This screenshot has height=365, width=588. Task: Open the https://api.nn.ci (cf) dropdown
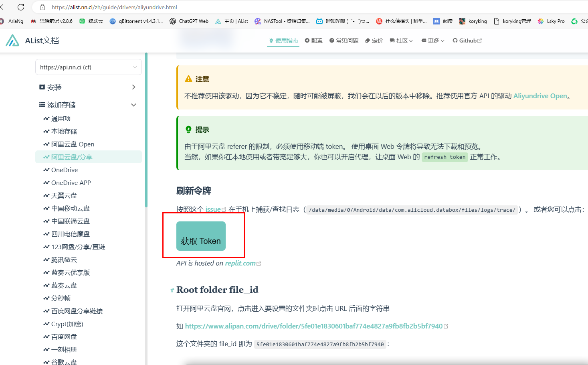(88, 67)
